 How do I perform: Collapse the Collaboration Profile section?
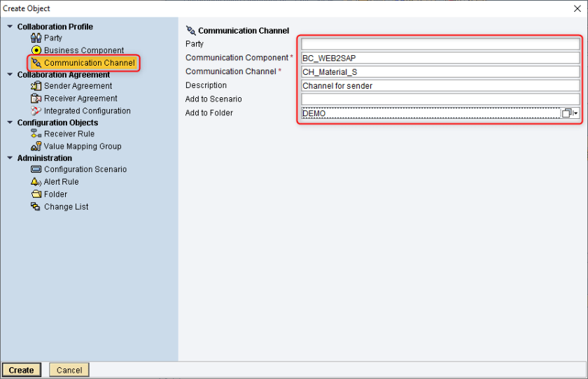pos(10,27)
